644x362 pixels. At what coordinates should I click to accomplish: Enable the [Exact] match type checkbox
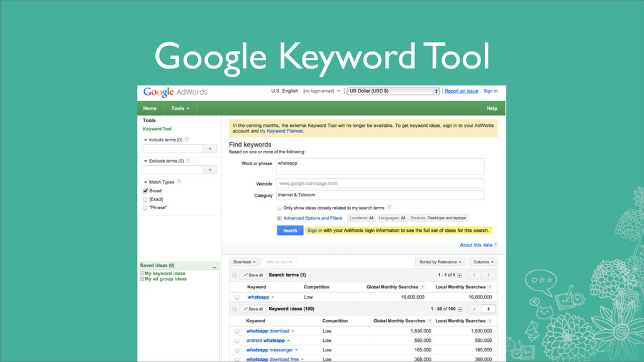[x=145, y=199]
